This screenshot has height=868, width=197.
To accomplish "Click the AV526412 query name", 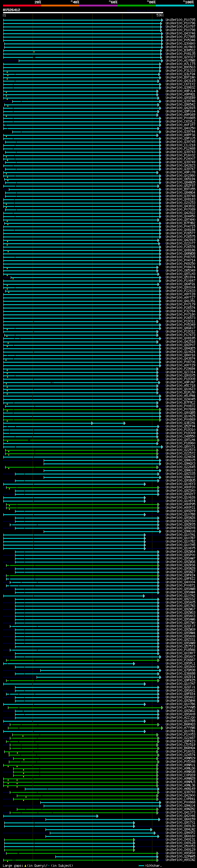I will pos(11,10).
